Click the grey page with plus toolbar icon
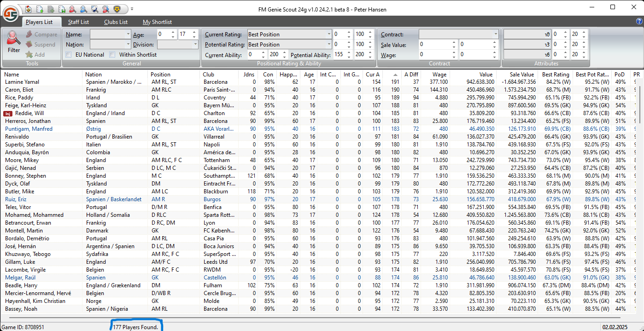 (x=50, y=9)
